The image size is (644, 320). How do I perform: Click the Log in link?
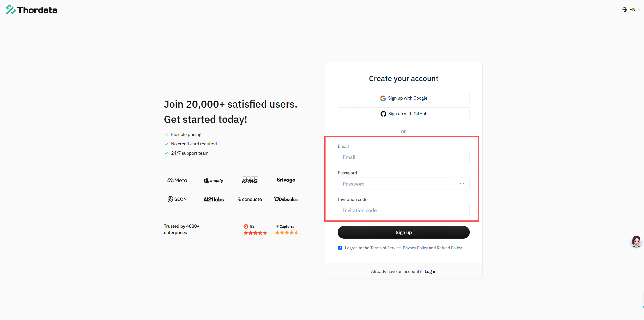click(430, 271)
